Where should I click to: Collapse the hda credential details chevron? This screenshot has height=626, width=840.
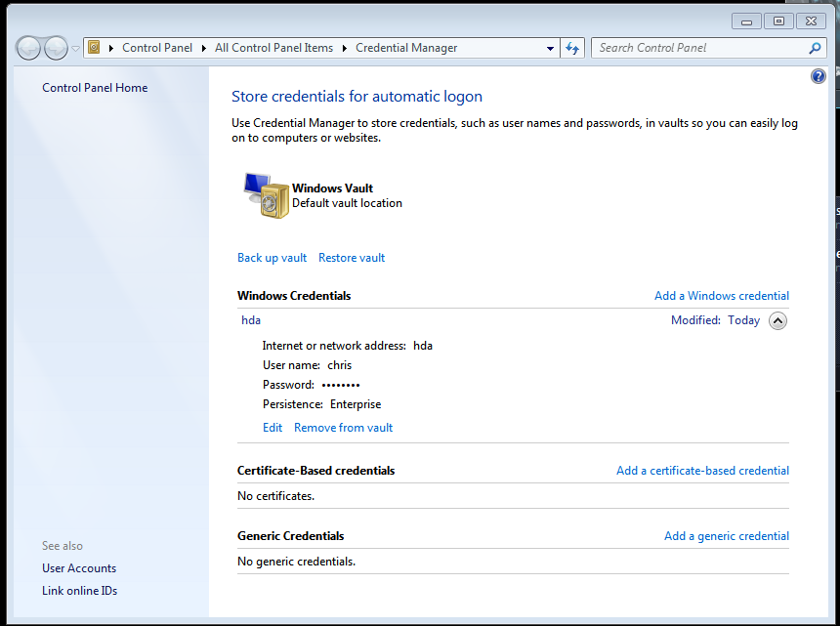point(777,320)
